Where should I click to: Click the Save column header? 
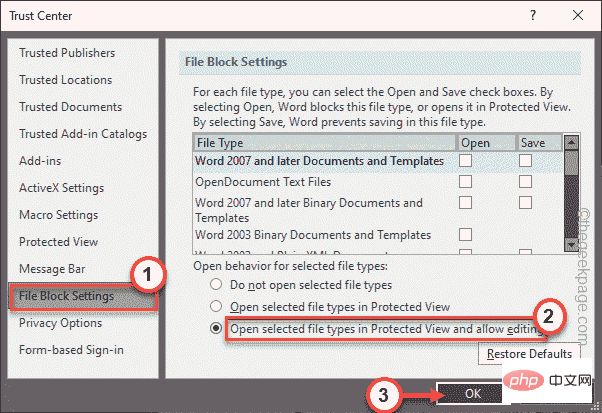pos(540,143)
